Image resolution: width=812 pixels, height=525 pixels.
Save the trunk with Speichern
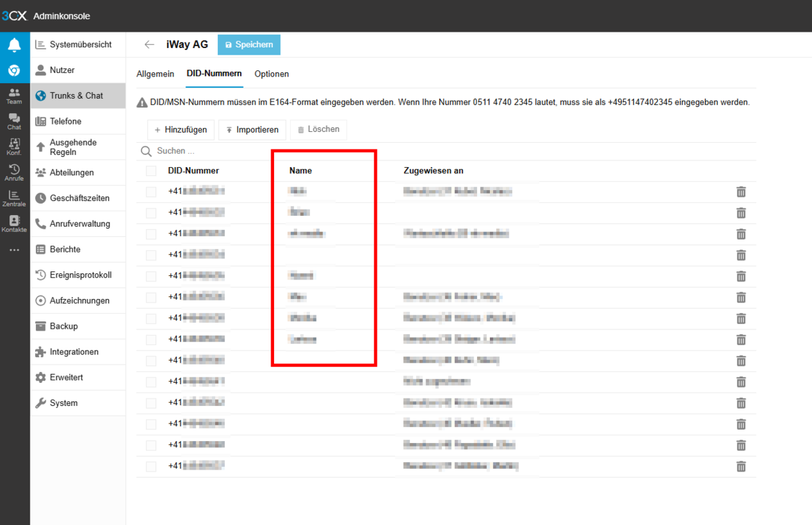pos(249,45)
